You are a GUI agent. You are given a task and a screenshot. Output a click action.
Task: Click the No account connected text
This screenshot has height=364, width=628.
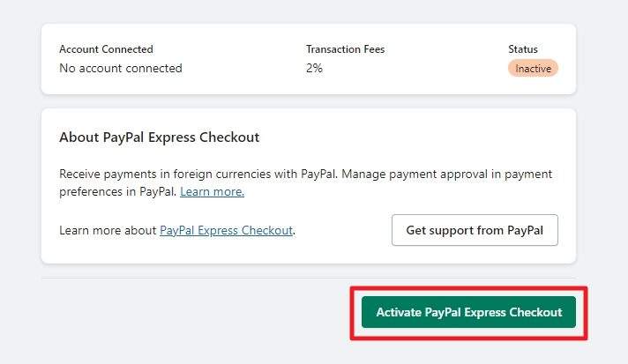[x=121, y=68]
